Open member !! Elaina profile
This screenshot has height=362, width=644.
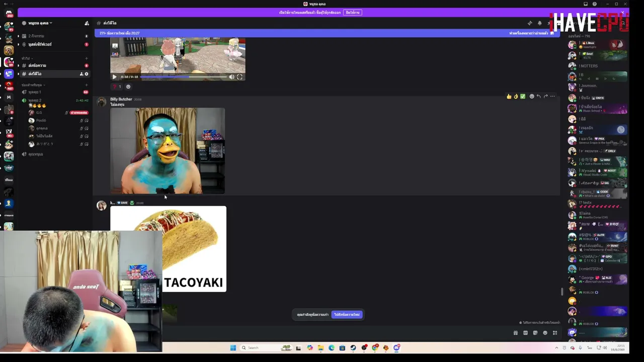(598, 215)
